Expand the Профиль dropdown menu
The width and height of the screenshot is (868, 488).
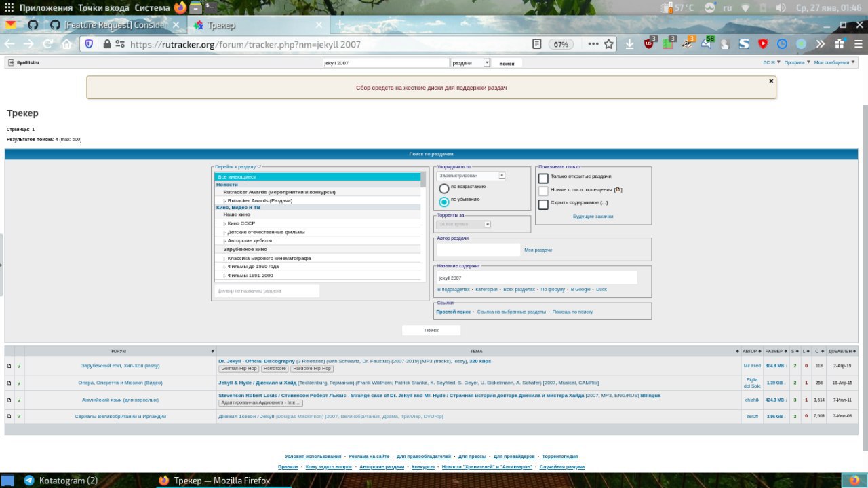[797, 62]
